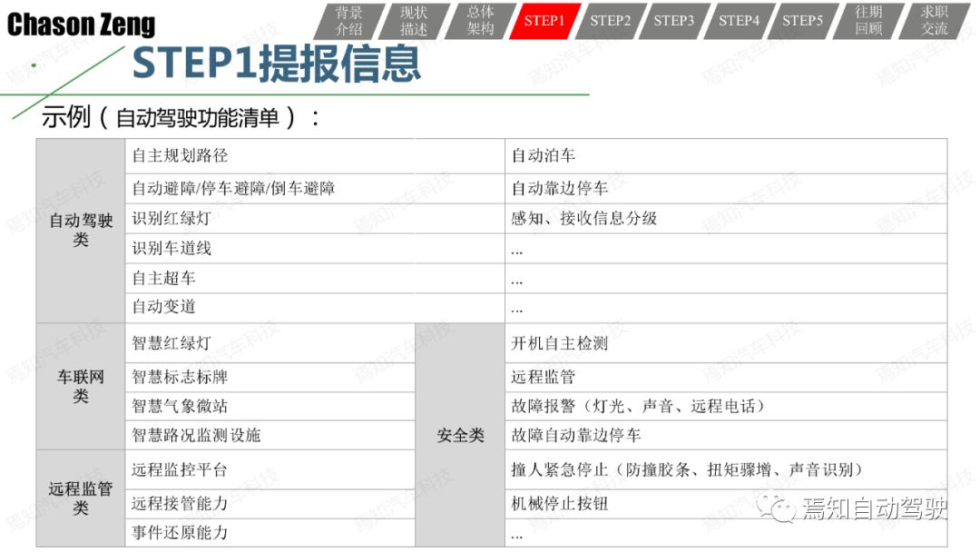Click the 自动靠边停车 cell in the top section

(x=726, y=188)
